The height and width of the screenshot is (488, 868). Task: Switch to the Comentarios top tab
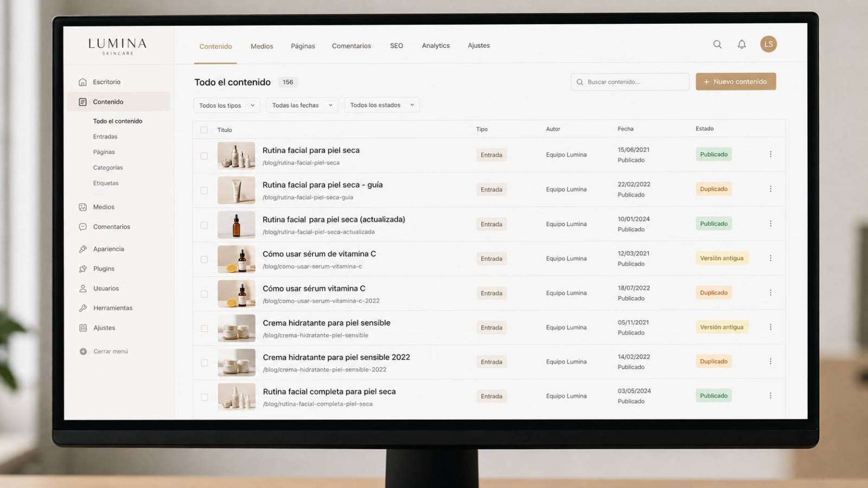pos(352,46)
